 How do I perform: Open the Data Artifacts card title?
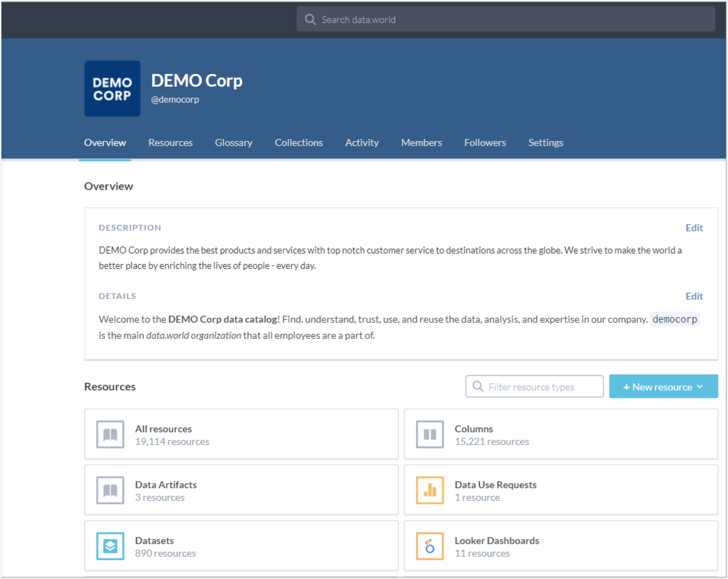click(x=166, y=485)
